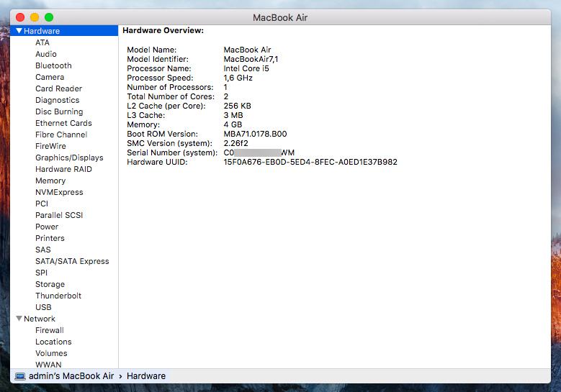
Task: Click admin's MacBook Air in path bar
Action: click(71, 376)
